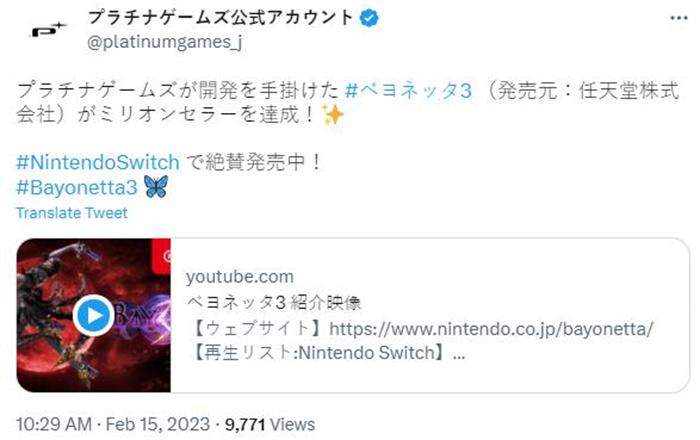
Task: Play the Bayonetta 3 video preview
Action: 94,315
